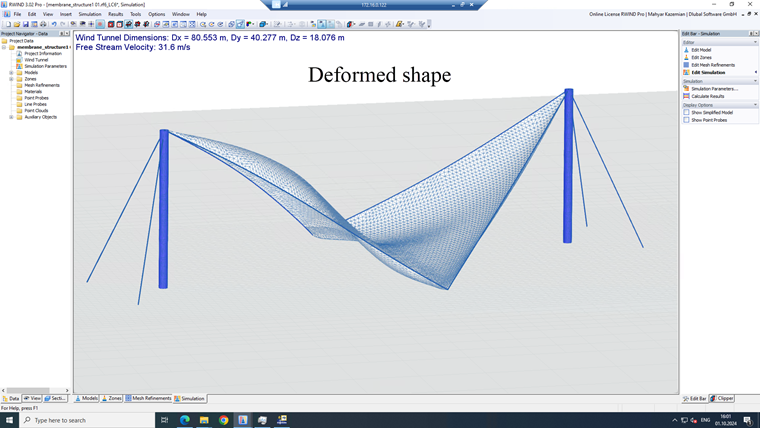Switch to the Models bottom tab

click(86, 398)
